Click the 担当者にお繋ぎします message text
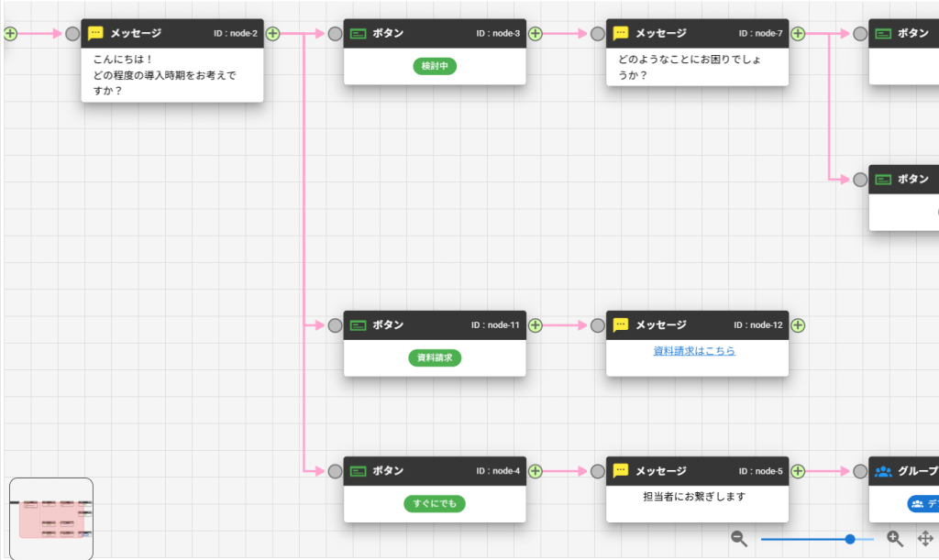The image size is (939, 560). (x=695, y=497)
